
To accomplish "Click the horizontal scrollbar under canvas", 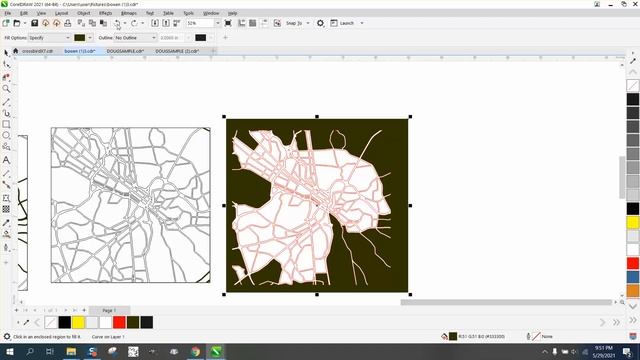I will 506,302.
